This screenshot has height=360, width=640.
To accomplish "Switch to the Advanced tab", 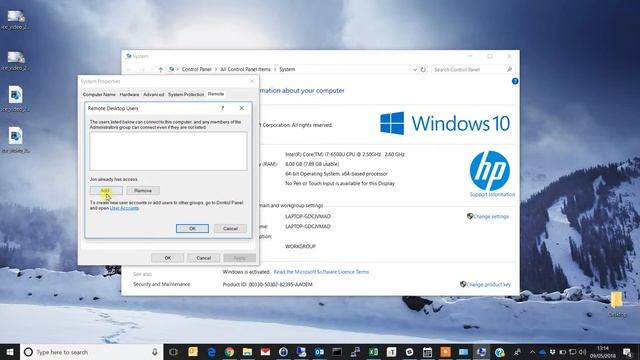I will pos(153,94).
